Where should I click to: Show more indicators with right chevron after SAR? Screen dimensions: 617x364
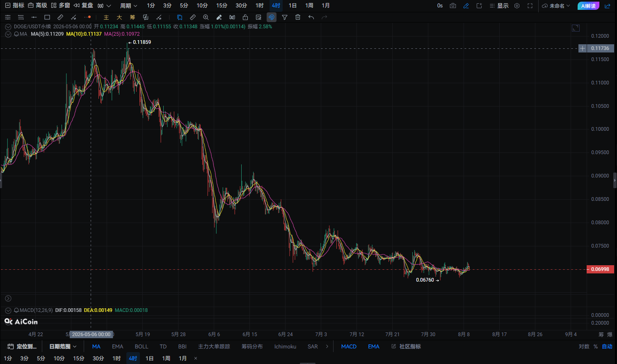[327, 347]
